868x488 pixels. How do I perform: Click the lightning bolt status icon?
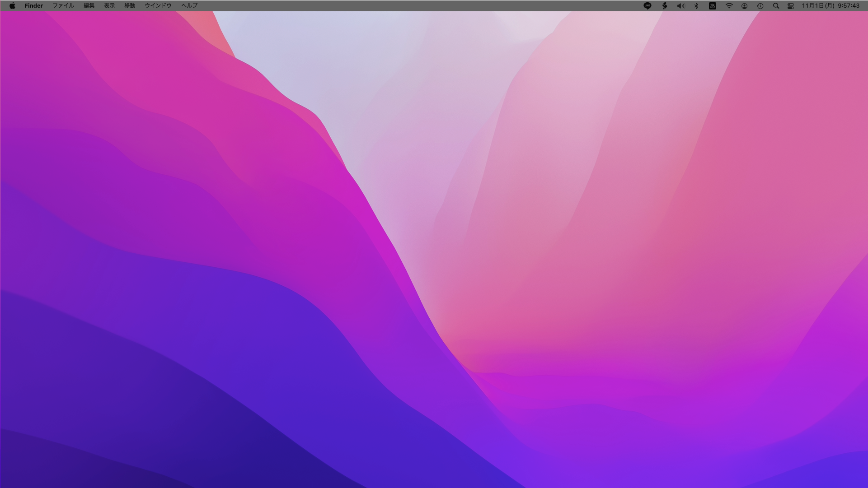pyautogui.click(x=664, y=6)
